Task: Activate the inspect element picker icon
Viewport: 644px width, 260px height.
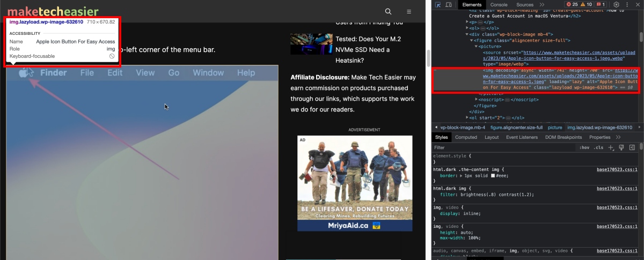Action: [x=438, y=5]
